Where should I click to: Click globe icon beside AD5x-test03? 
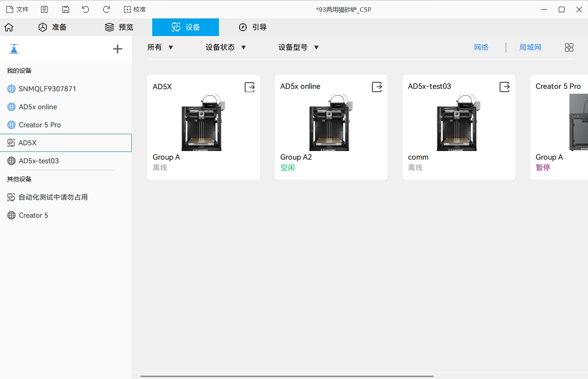point(11,161)
